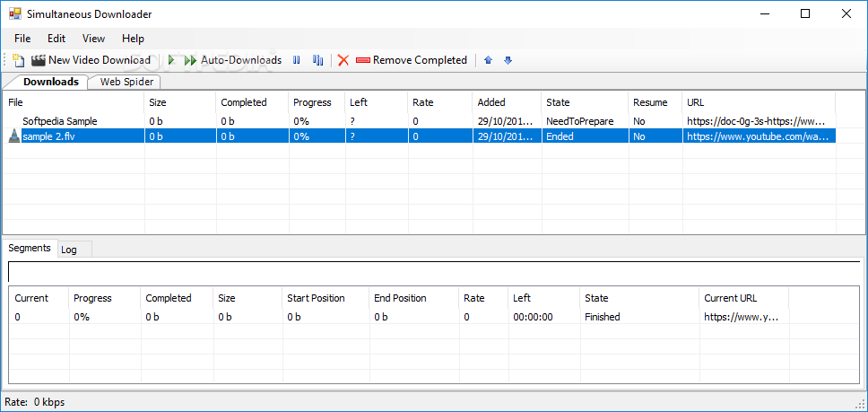This screenshot has width=868, height=412.
Task: Select the Softpedia Sample download row
Action: click(x=420, y=121)
